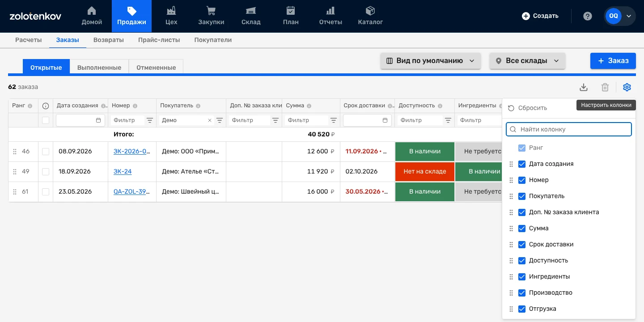
Task: Toggle the Ингредиенты column checkbox
Action: coord(521,276)
